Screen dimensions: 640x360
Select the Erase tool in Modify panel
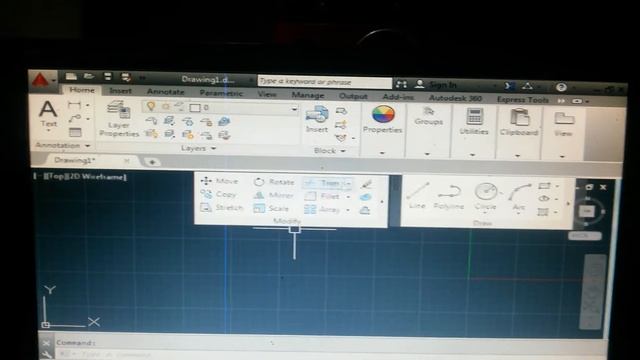tap(366, 184)
